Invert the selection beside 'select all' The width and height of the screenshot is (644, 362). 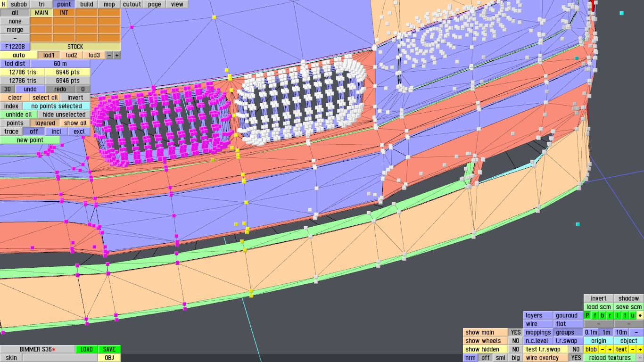pyautogui.click(x=75, y=98)
